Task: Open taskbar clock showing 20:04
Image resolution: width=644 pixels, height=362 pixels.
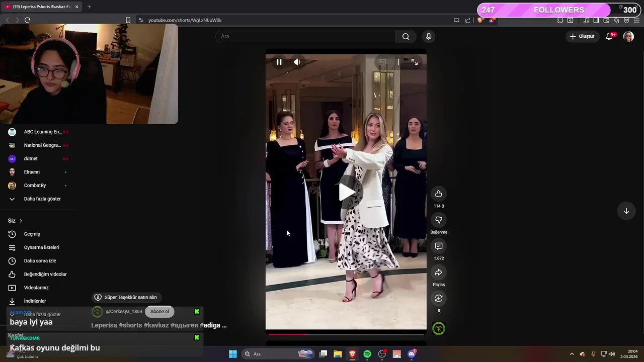Action: pos(629,354)
